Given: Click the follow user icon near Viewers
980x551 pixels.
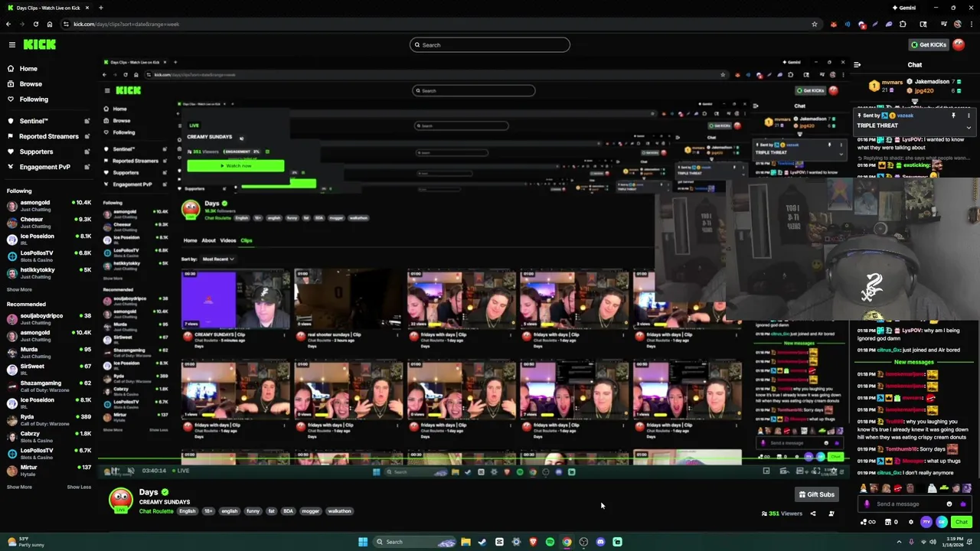Looking at the screenshot, I should point(831,514).
